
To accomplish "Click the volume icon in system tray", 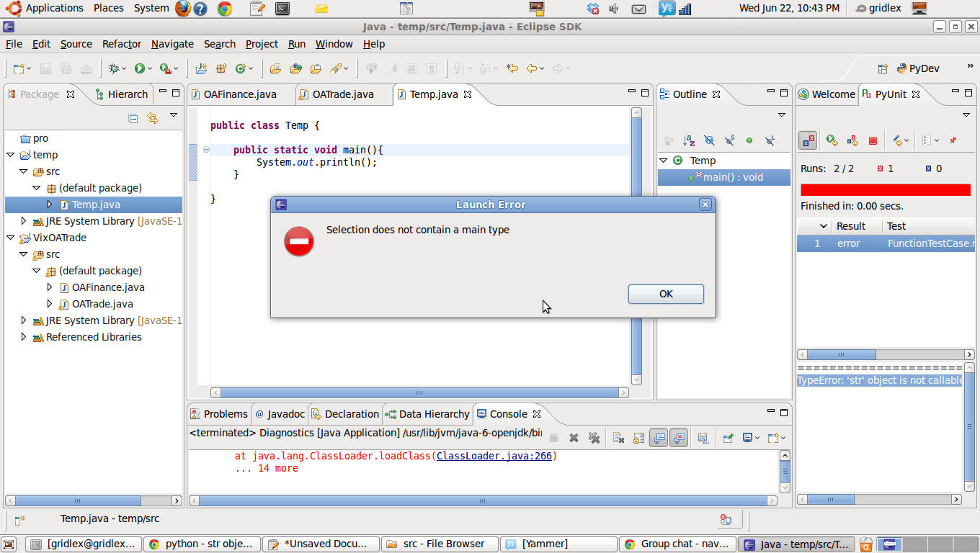I will pyautogui.click(x=614, y=9).
